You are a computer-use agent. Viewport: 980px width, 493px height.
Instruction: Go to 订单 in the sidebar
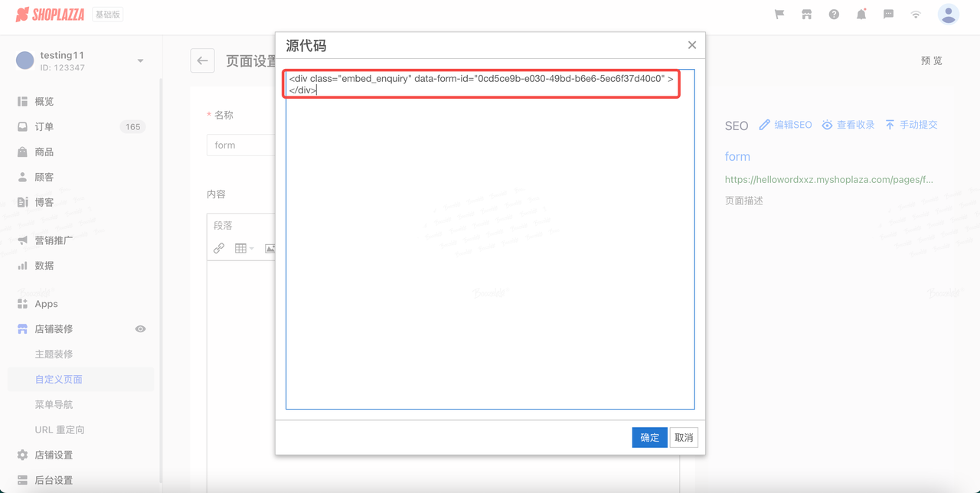44,127
